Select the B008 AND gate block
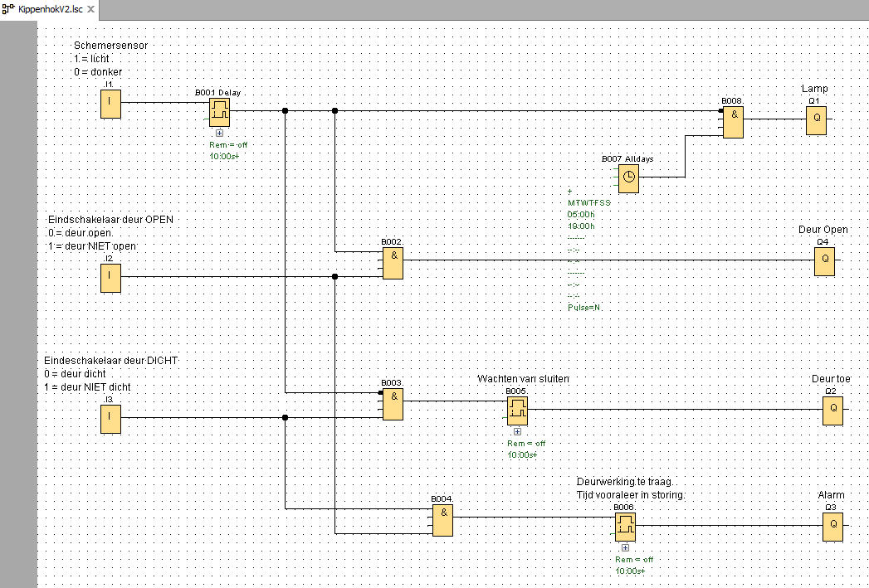Screen dimensions: 869x588 [733, 122]
